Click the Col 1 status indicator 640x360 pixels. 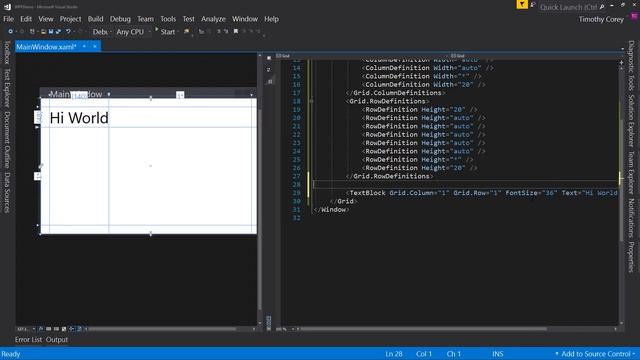click(x=424, y=354)
